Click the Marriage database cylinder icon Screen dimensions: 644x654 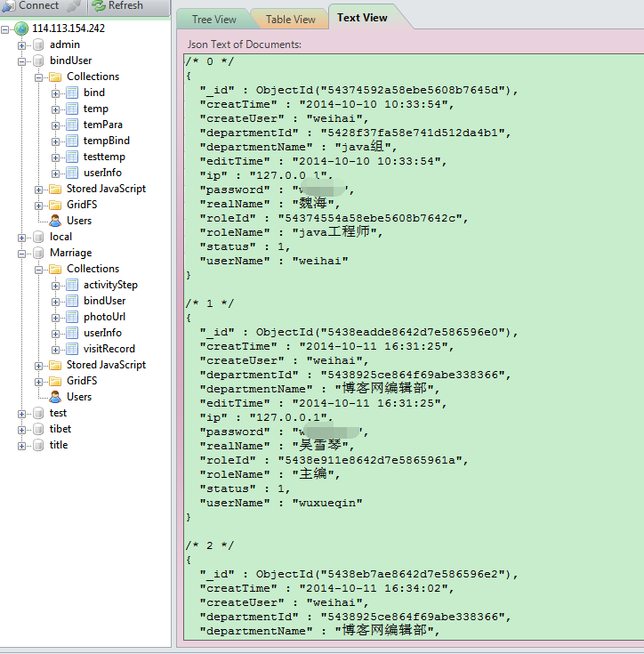pos(38,253)
